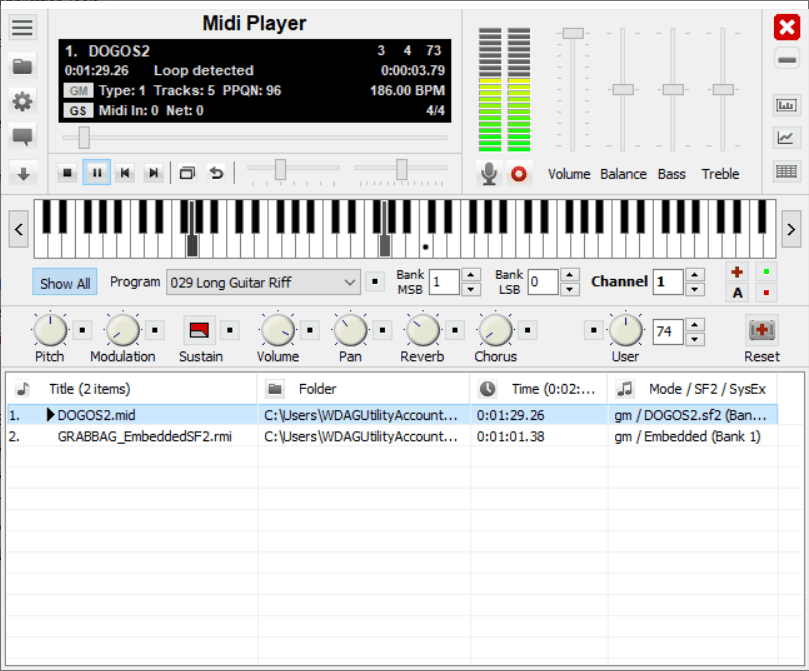Viewport: 809px width, 671px height.
Task: Open settings via the gear icon
Action: pos(22,102)
